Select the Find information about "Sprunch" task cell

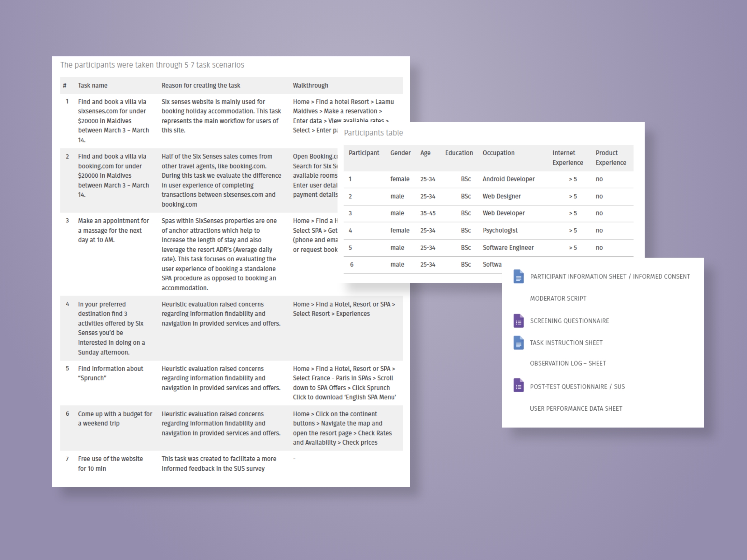110,373
